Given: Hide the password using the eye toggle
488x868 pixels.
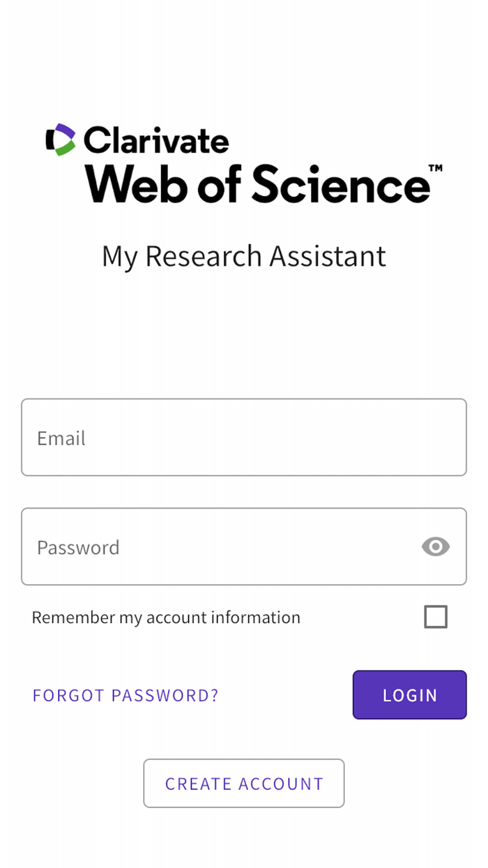Looking at the screenshot, I should tap(435, 546).
